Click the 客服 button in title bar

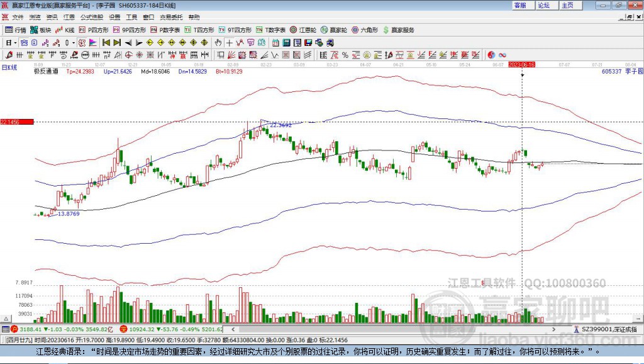click(x=523, y=5)
